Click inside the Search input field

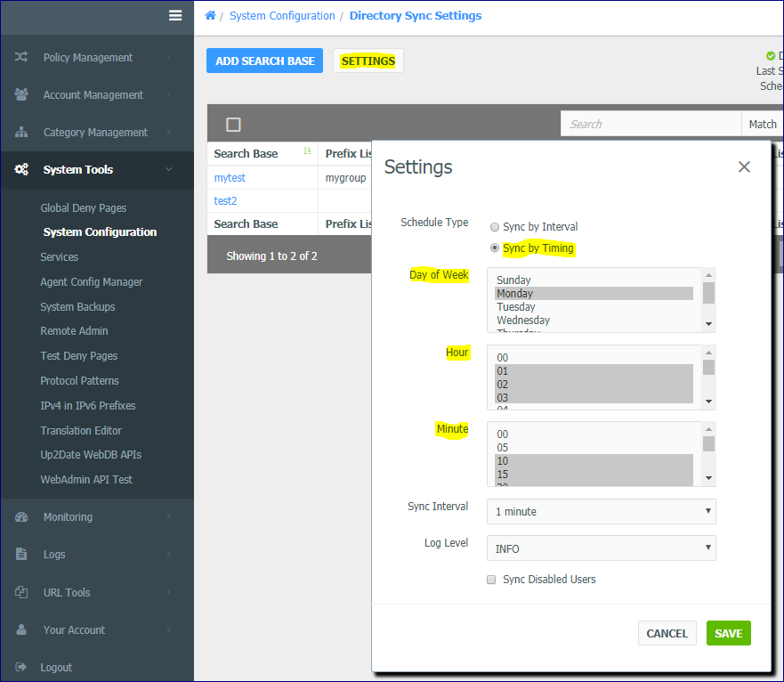coord(651,124)
